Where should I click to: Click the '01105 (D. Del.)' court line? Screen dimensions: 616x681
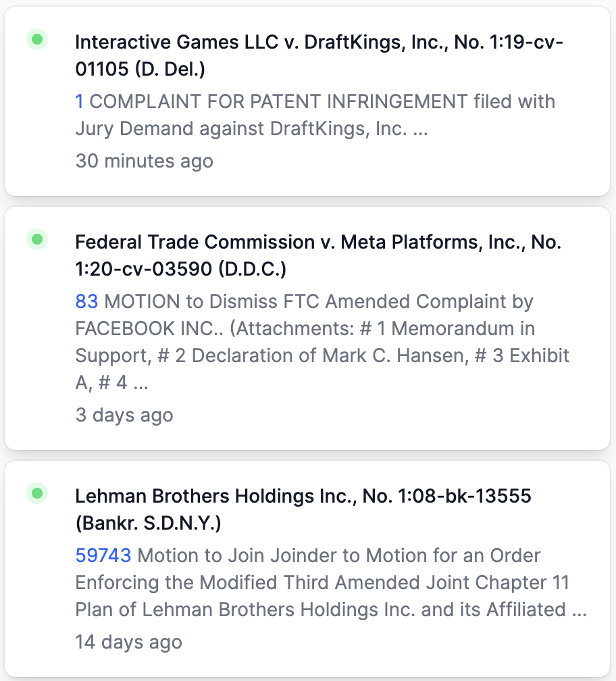pyautogui.click(x=140, y=69)
